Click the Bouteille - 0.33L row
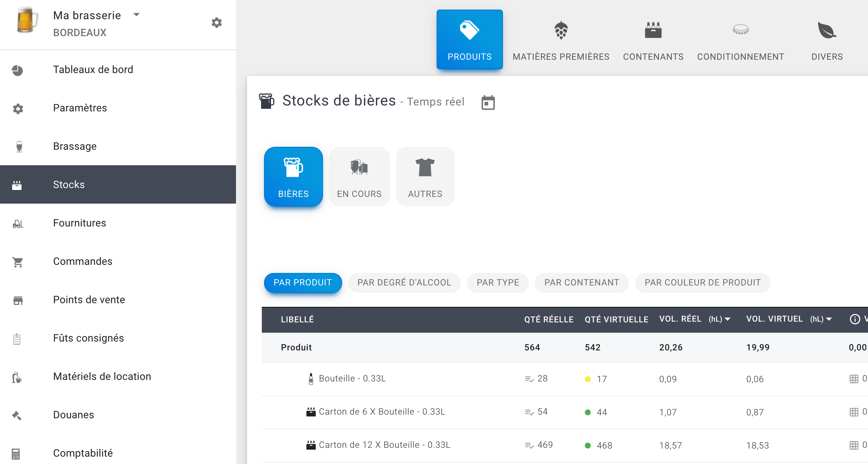The width and height of the screenshot is (868, 464). (x=565, y=379)
